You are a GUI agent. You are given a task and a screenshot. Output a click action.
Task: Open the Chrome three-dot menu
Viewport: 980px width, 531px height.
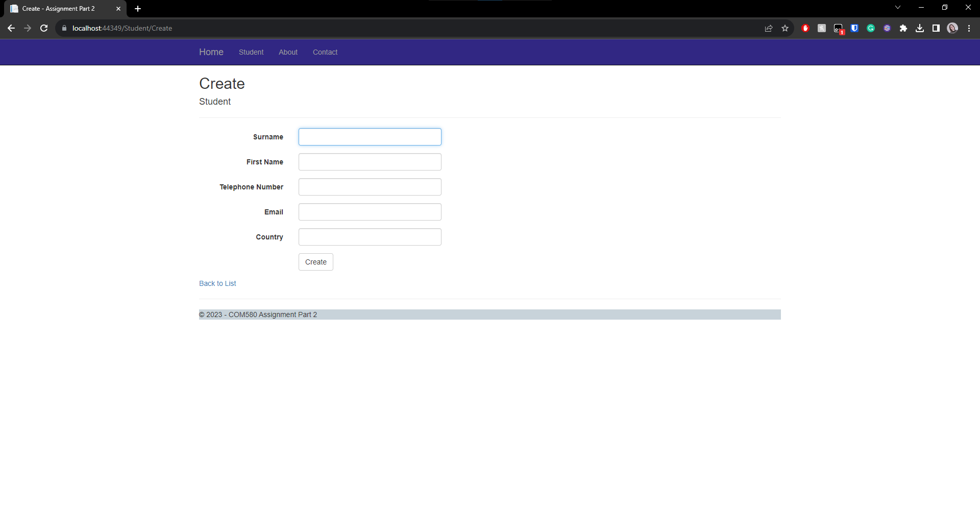click(969, 28)
